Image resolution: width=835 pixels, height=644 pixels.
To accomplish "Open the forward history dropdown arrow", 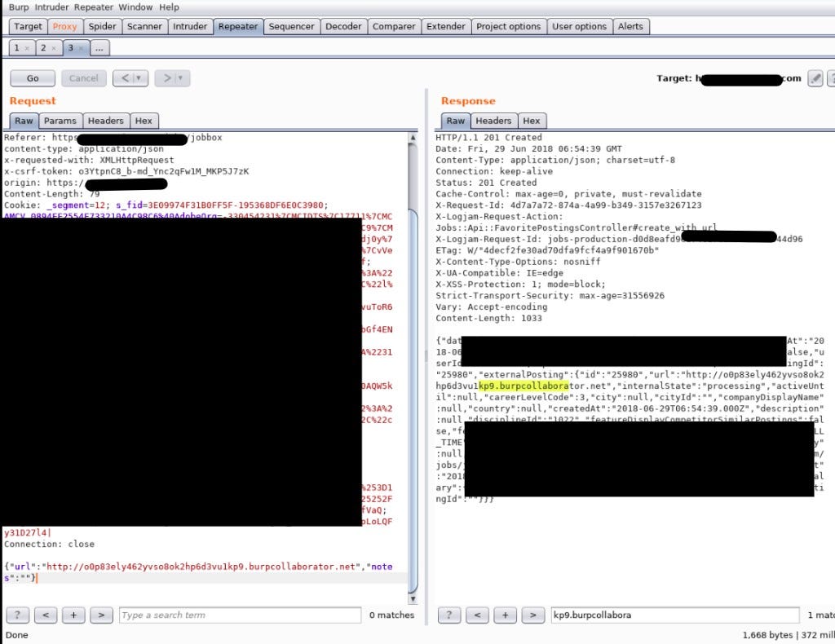I will 180,78.
